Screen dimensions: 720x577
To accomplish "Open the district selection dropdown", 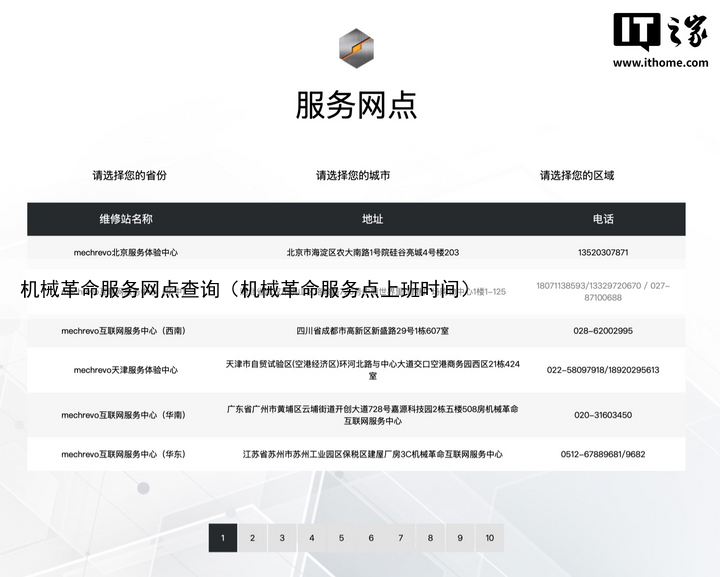I will pyautogui.click(x=577, y=175).
